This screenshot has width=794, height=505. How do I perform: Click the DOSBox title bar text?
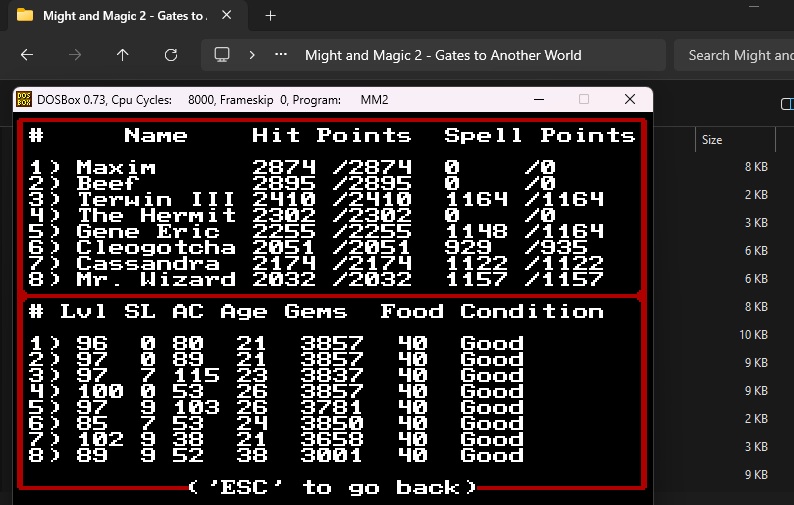coord(213,99)
